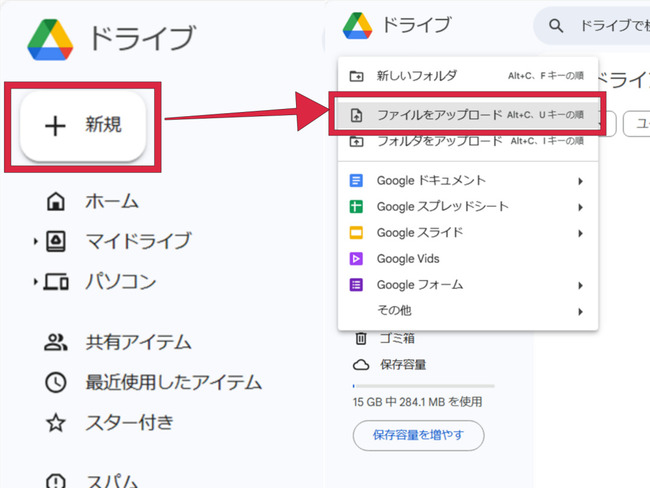The height and width of the screenshot is (488, 650).
Task: Click the purple Google Vids icon
Action: tap(357, 259)
